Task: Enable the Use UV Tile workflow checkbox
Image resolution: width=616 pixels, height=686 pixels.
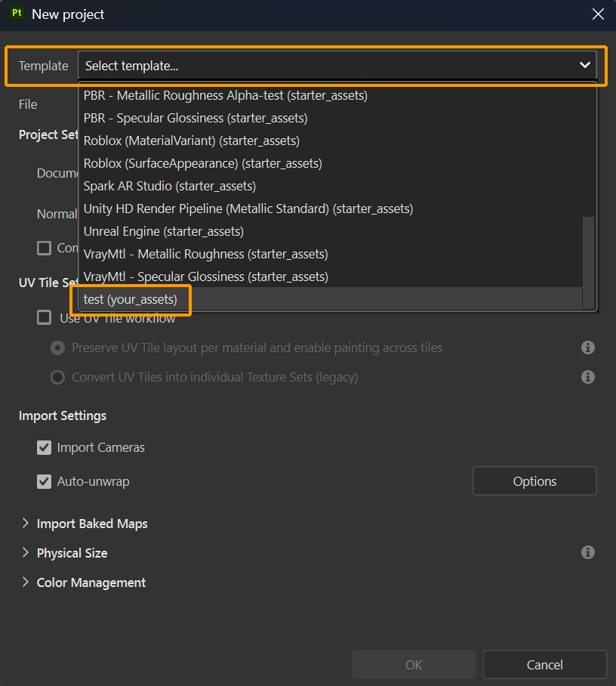Action: click(x=44, y=317)
